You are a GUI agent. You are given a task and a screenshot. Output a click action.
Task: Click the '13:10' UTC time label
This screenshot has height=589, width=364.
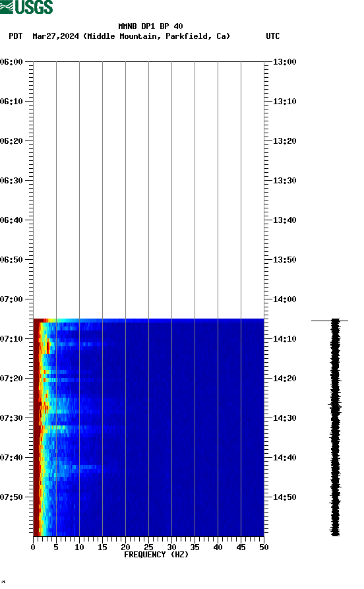tap(284, 102)
